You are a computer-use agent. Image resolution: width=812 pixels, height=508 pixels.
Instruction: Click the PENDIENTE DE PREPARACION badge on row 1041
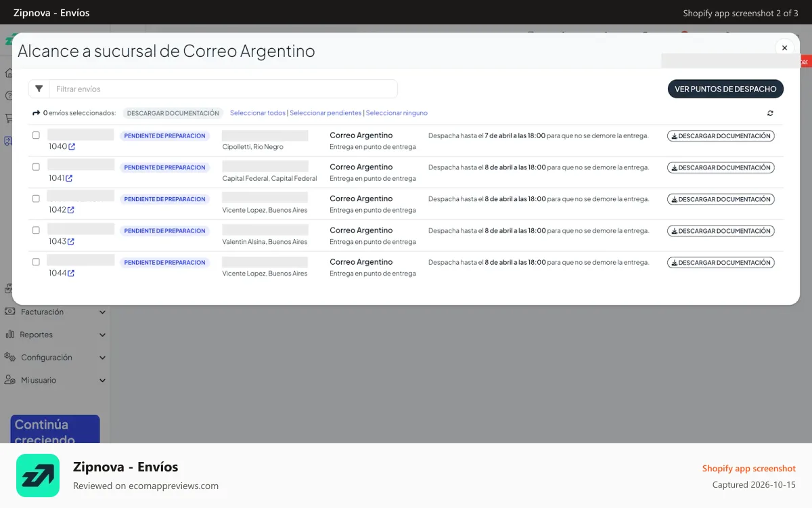[165, 167]
